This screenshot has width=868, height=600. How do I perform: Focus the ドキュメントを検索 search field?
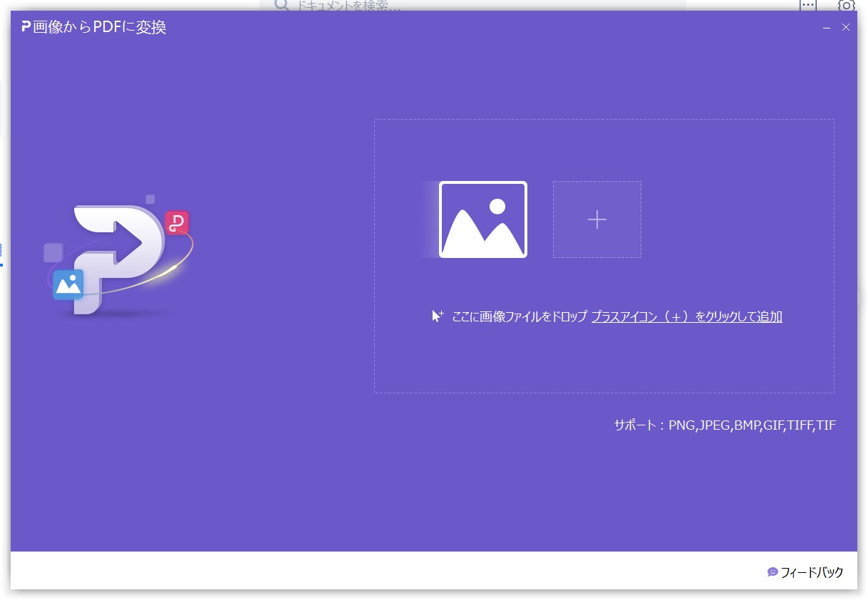(x=428, y=6)
